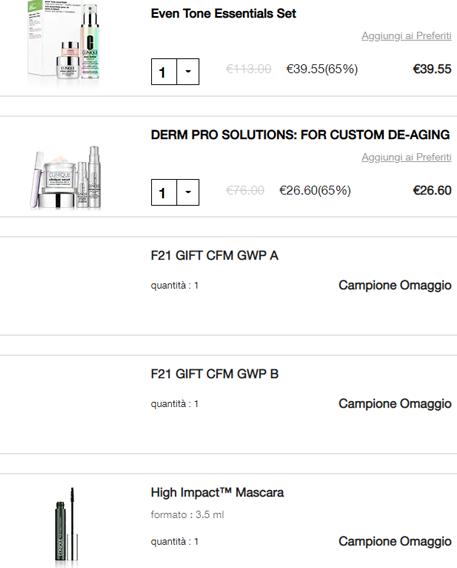Viewport: 457px width, 568px height.
Task: Click discounted price €26.60(65%)
Action: (315, 190)
